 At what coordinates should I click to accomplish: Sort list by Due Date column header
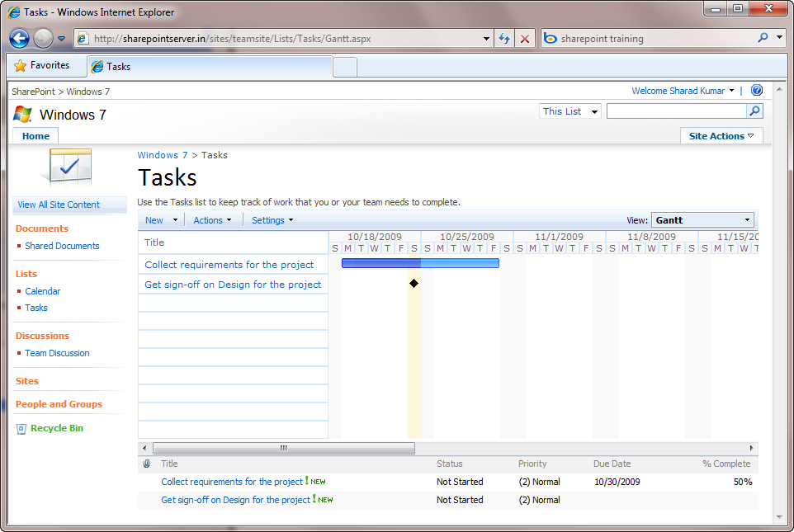(x=612, y=464)
